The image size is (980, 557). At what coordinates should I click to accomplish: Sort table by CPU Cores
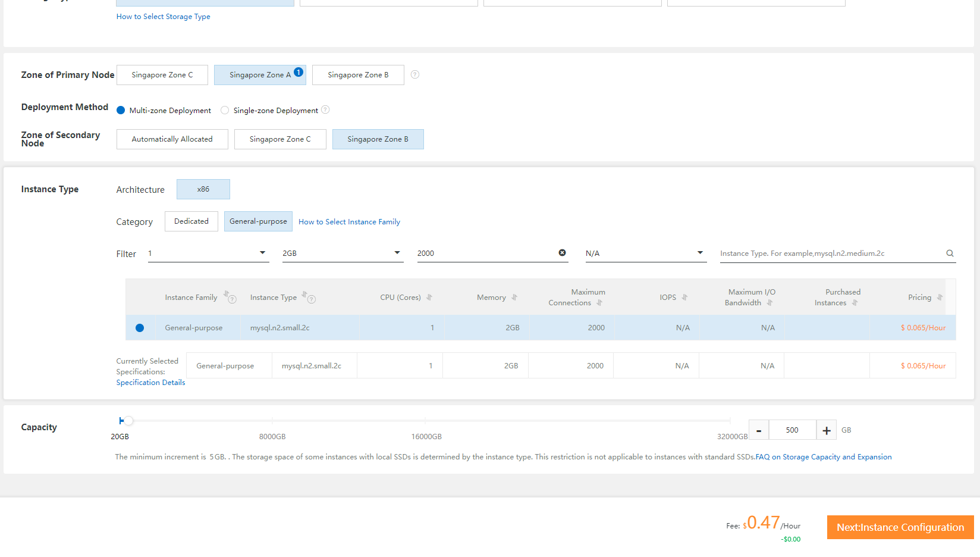tap(429, 298)
